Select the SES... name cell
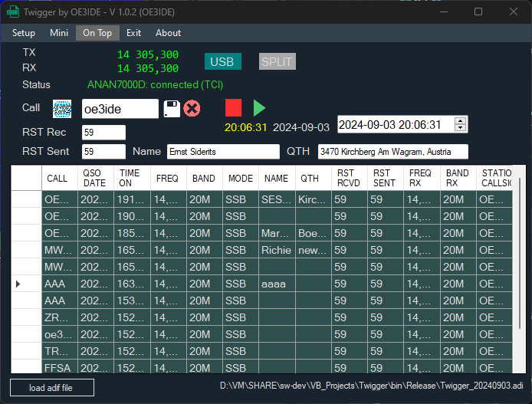Viewport: 532px width, 404px height. coord(277,199)
